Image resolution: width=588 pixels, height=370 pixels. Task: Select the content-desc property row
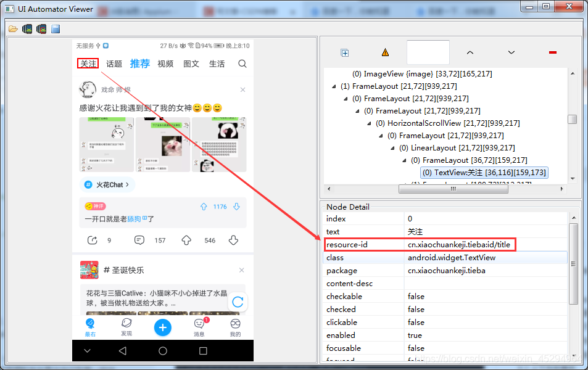click(x=445, y=284)
